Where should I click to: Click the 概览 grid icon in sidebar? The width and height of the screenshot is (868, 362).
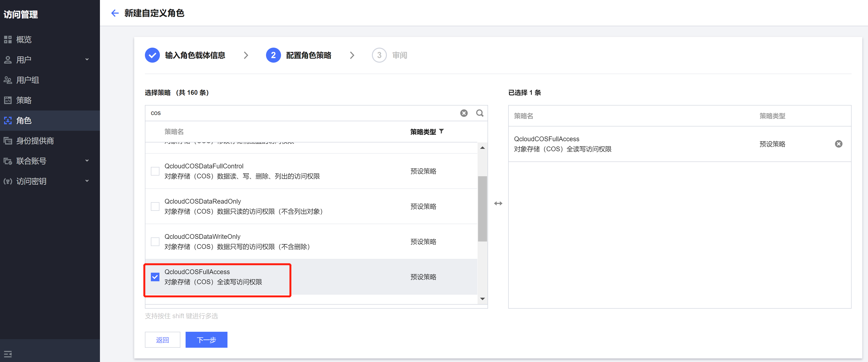click(8, 40)
